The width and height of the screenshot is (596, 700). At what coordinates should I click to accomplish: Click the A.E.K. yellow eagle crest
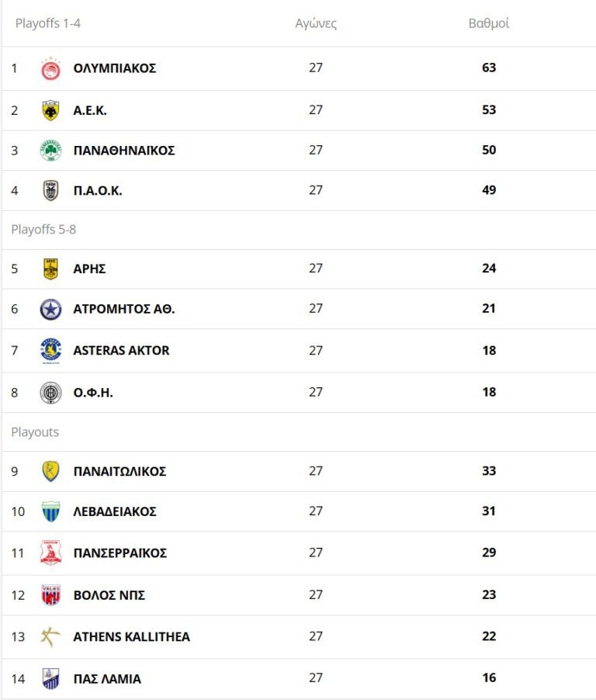point(50,110)
